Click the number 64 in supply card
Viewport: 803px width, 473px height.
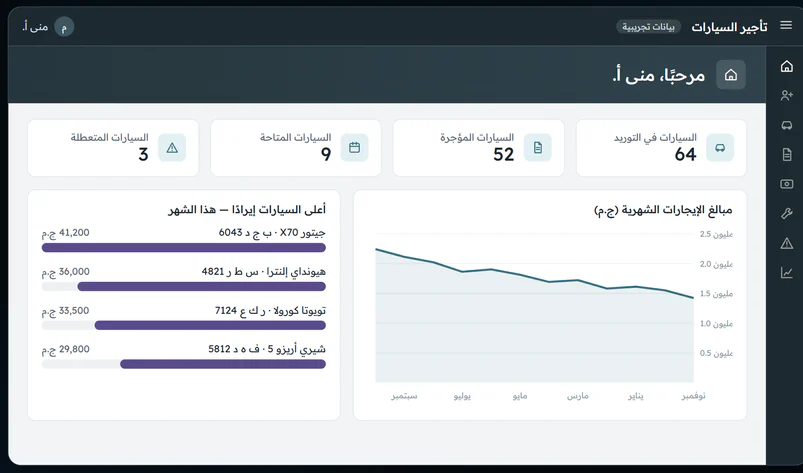click(x=685, y=154)
